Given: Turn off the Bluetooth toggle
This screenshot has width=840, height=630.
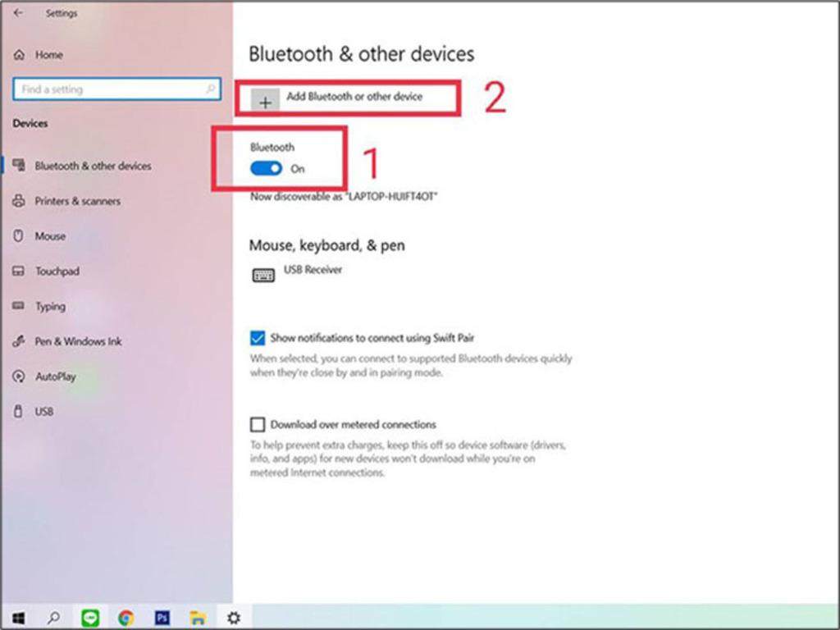Looking at the screenshot, I should click(267, 168).
